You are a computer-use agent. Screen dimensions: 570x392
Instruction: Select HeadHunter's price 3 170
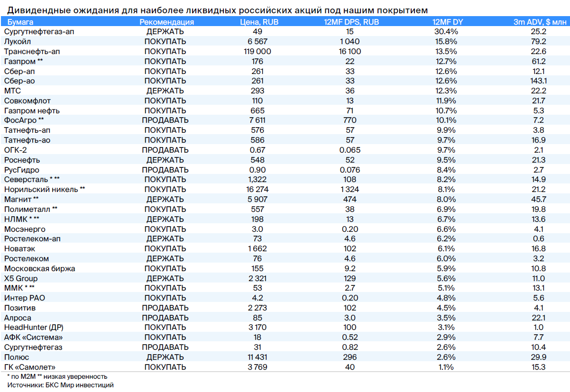coord(257,328)
